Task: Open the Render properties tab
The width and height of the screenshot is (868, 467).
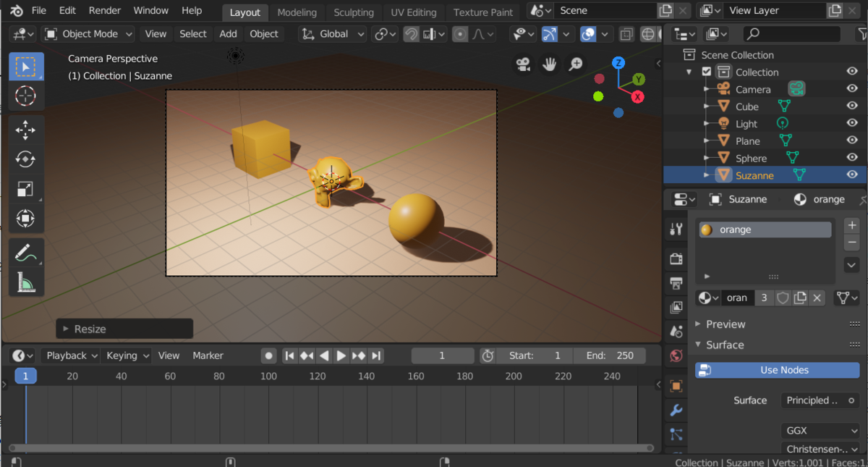Action: point(676,258)
